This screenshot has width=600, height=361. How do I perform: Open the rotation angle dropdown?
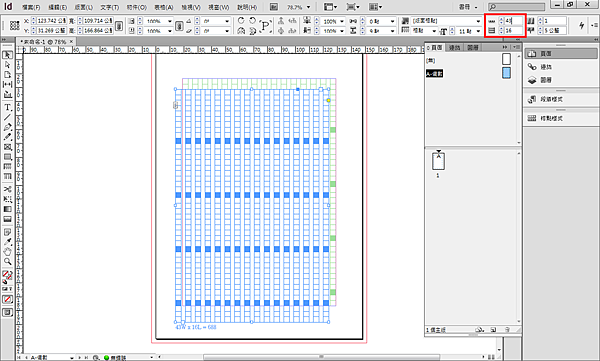click(227, 21)
